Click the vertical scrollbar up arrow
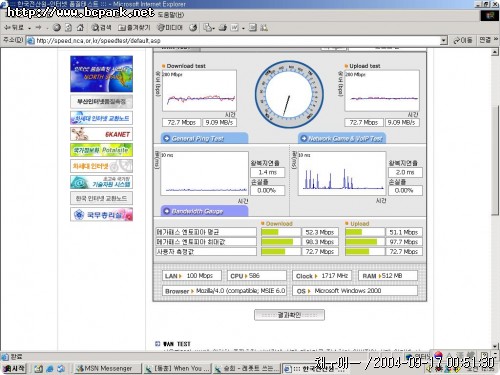500x375 pixels. (x=495, y=52)
